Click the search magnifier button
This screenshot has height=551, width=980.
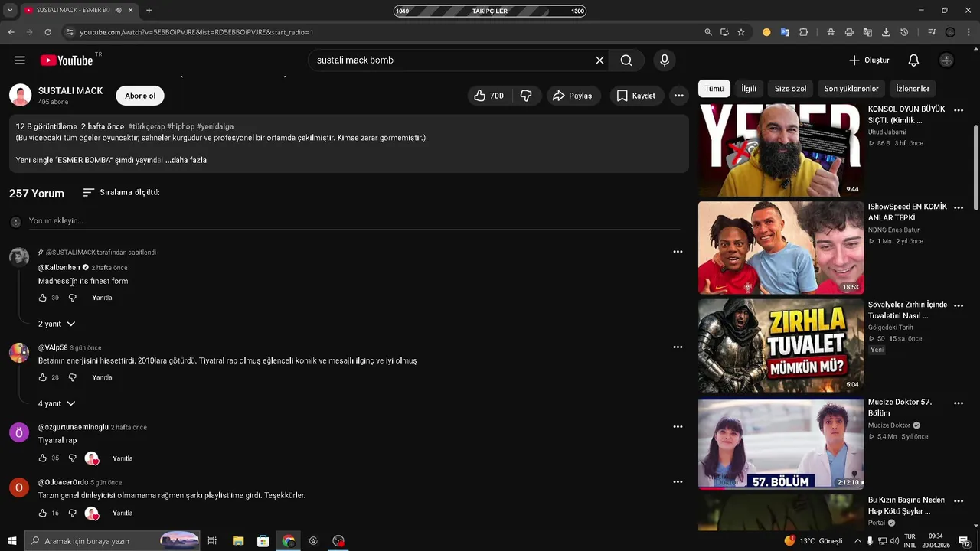pos(626,60)
